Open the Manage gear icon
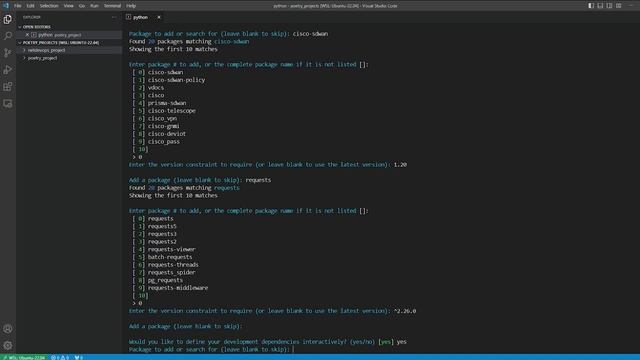 point(7,346)
